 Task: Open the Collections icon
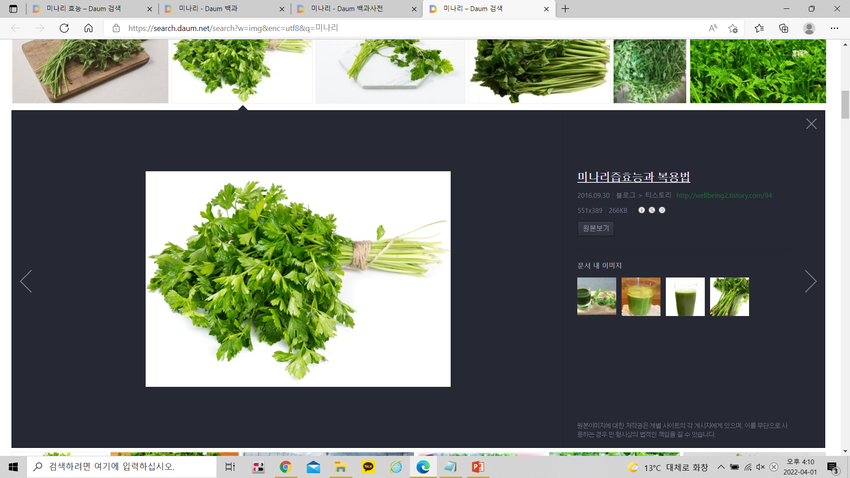(x=783, y=28)
